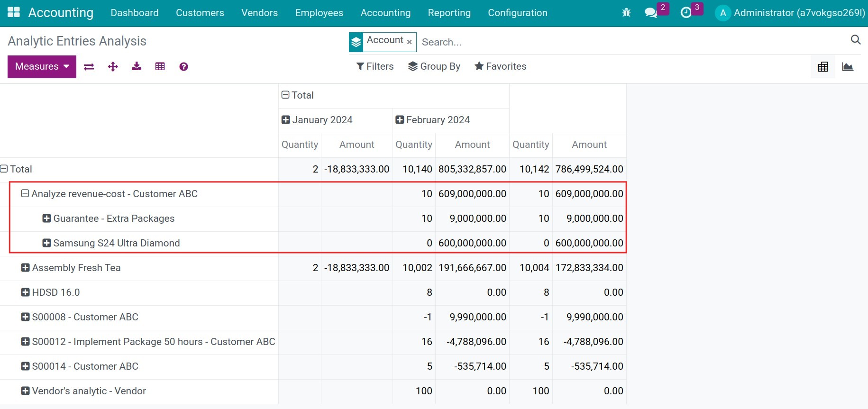Flip axis using swap arrows icon
This screenshot has width=868, height=409.
pyautogui.click(x=89, y=67)
